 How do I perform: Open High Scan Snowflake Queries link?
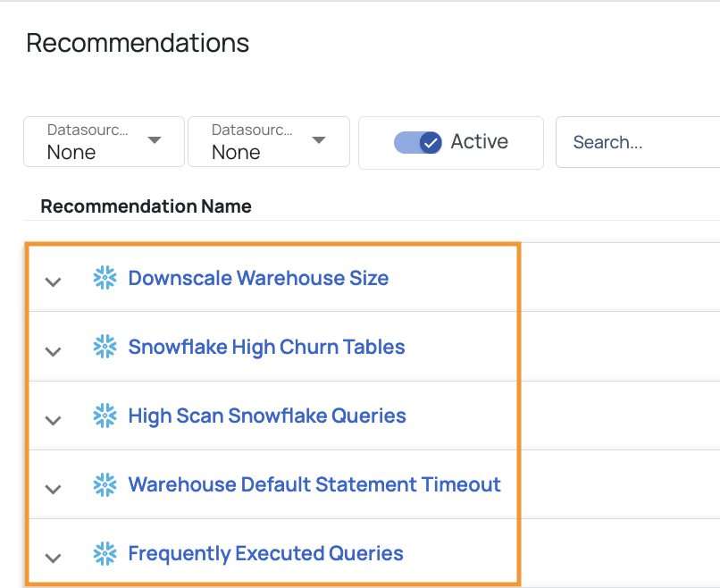point(267,416)
